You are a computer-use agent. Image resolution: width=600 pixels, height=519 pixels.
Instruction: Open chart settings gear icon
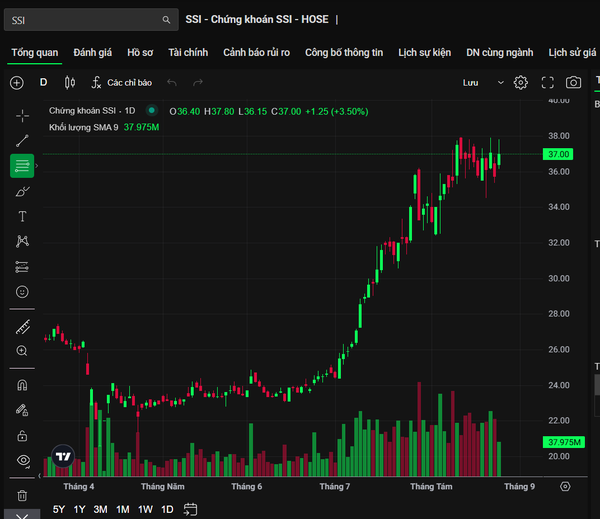[x=520, y=83]
